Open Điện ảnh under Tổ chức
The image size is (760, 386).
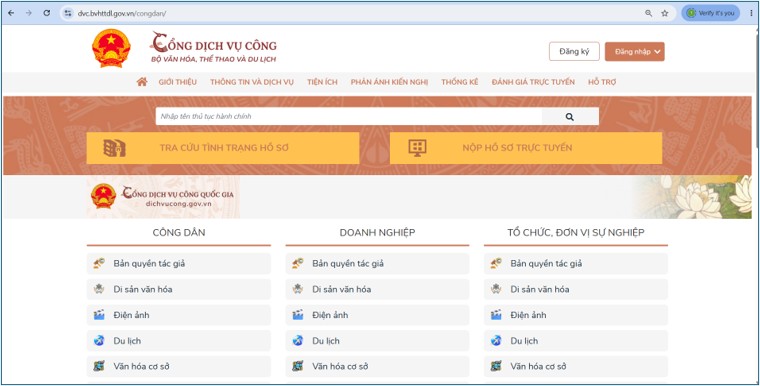tap(576, 315)
